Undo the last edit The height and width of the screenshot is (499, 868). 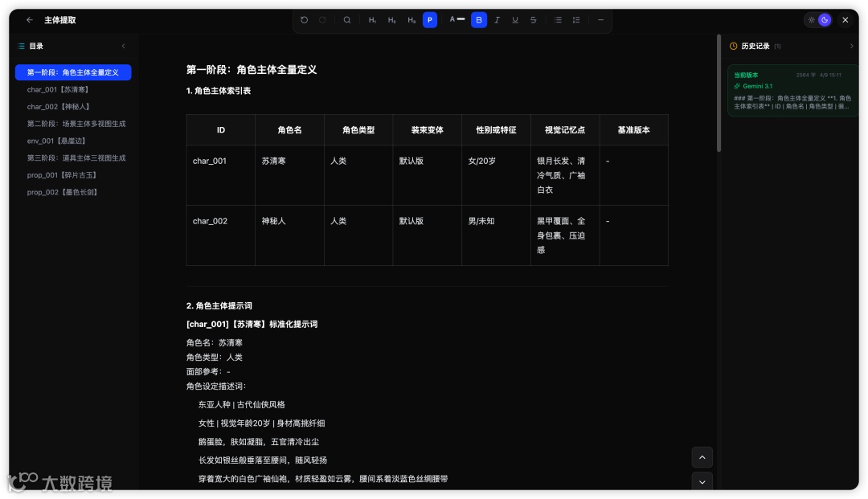305,20
